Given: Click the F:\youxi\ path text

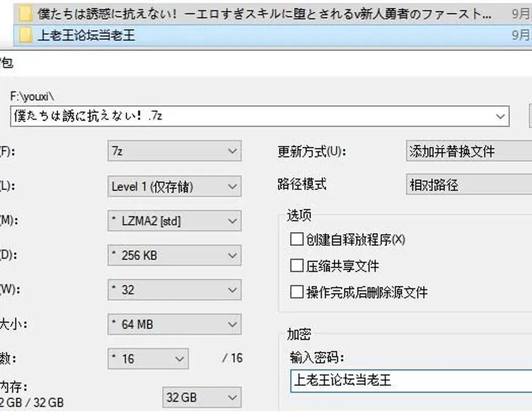Looking at the screenshot, I should pyautogui.click(x=32, y=97).
